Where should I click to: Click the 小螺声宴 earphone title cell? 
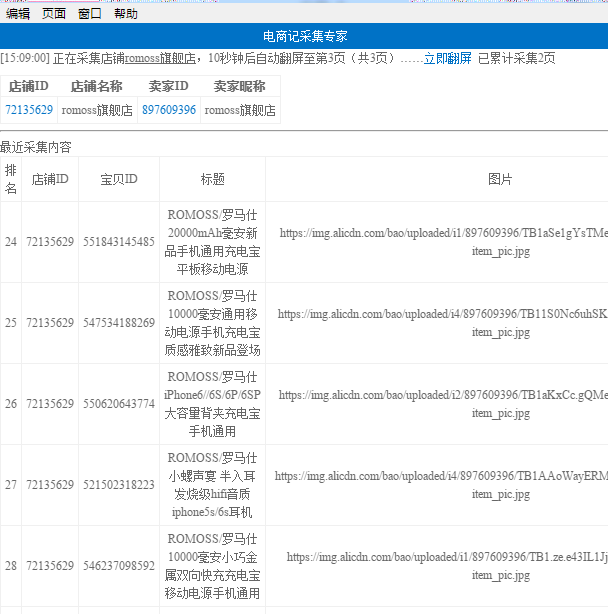[x=213, y=485]
